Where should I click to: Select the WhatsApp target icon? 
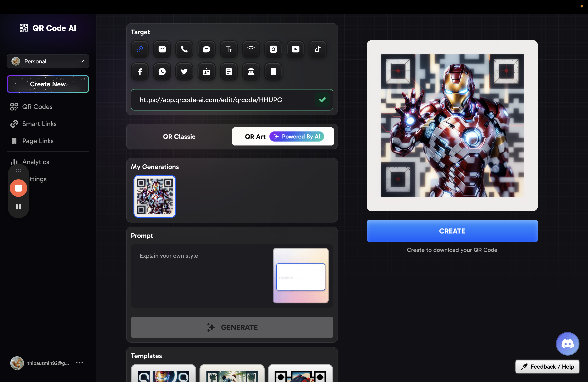[x=162, y=72]
